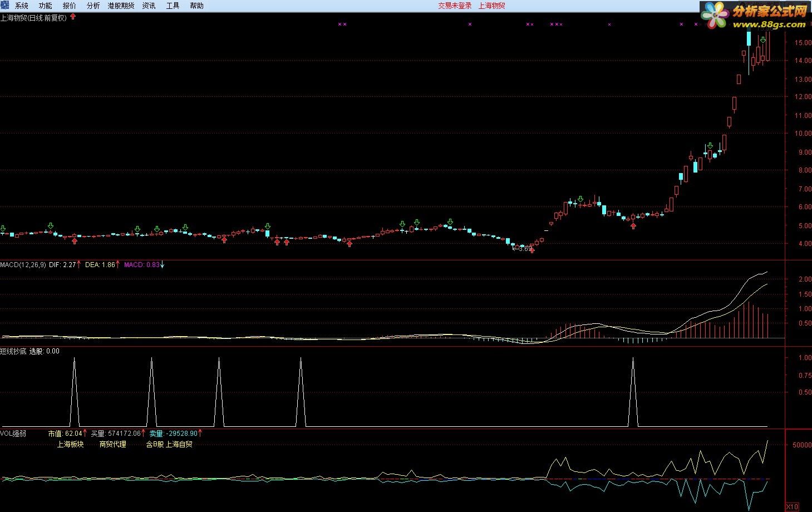Open the 上海自贸 category link
812x512 pixels.
point(179,444)
